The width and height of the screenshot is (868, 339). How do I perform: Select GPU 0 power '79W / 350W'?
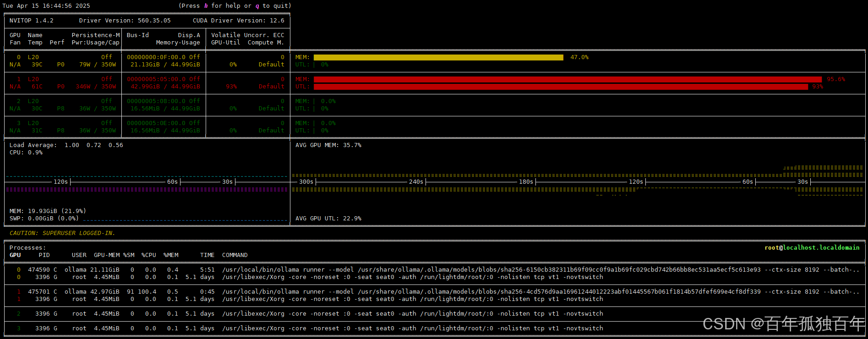coord(98,65)
